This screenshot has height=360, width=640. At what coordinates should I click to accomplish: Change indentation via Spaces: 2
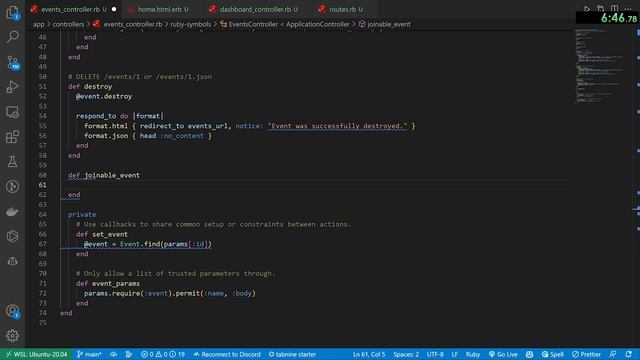coord(406,354)
